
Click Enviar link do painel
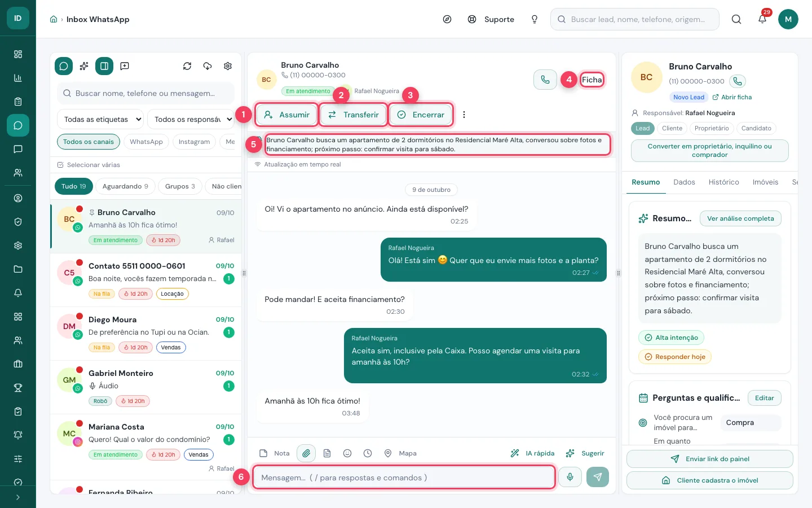click(710, 459)
